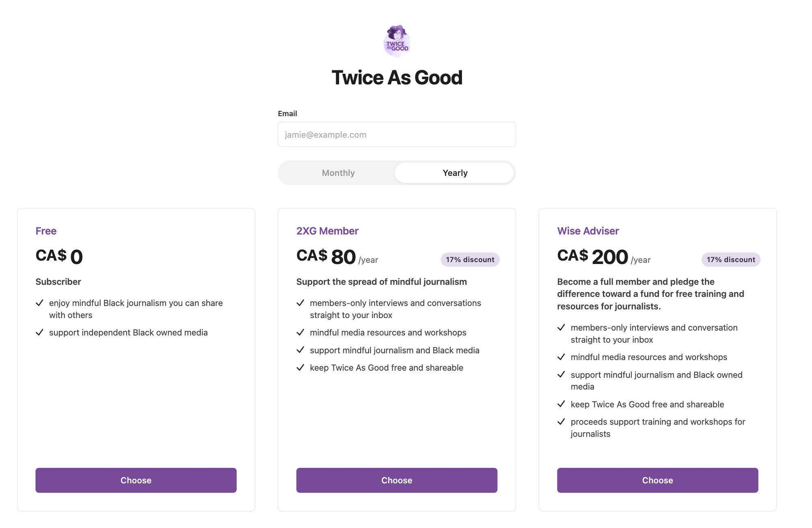Click the 17% discount badge on Wise Adviser
The height and width of the screenshot is (528, 812).
coord(731,260)
